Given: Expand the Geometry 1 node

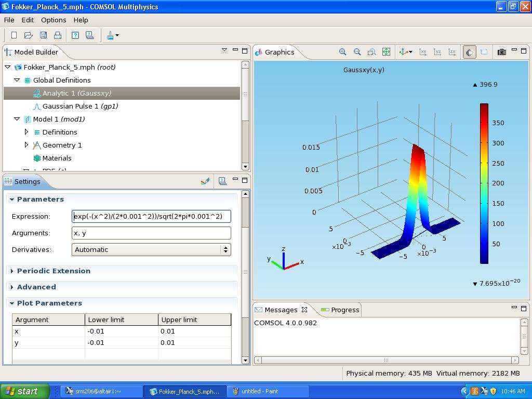Looking at the screenshot, I should [26, 145].
